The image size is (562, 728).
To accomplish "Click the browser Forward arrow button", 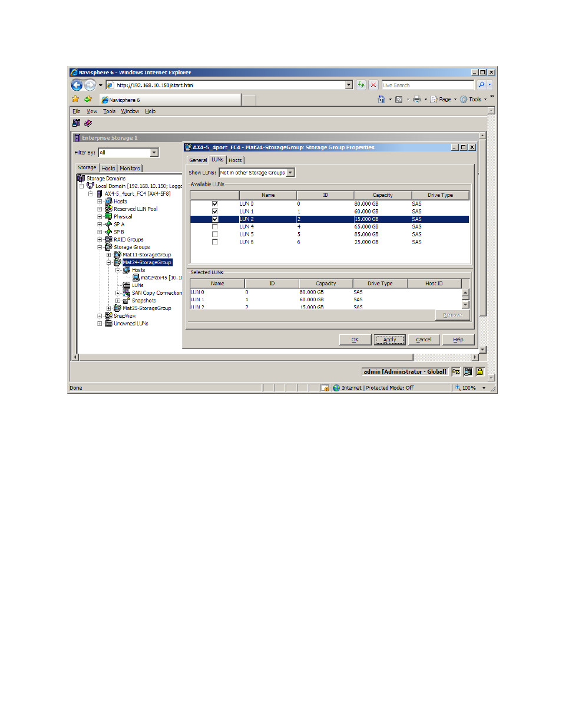I will click(90, 85).
